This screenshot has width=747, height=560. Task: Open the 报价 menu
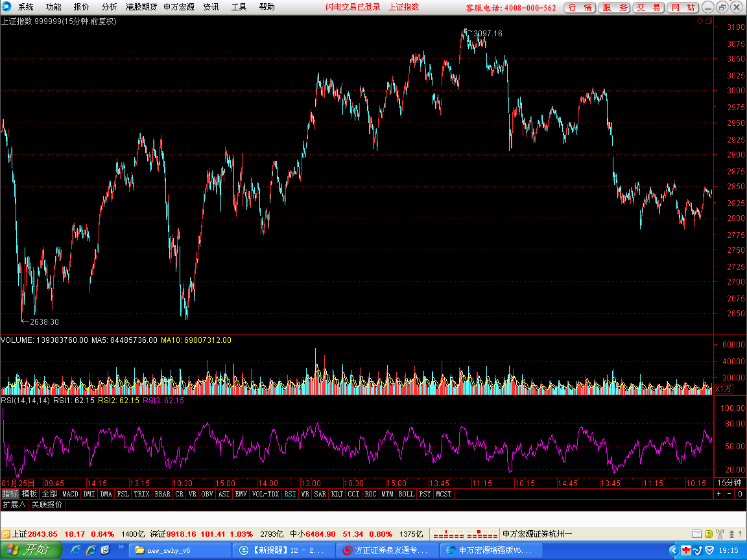click(81, 6)
